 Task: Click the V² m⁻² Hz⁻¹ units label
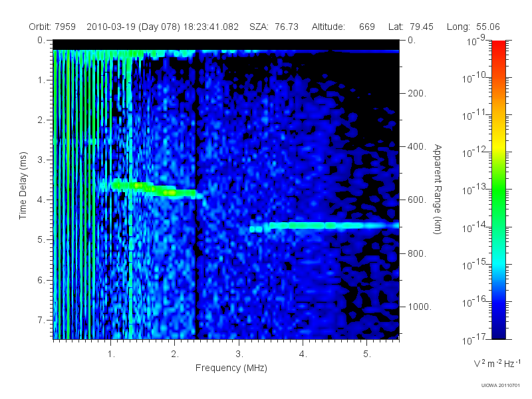coord(497,363)
